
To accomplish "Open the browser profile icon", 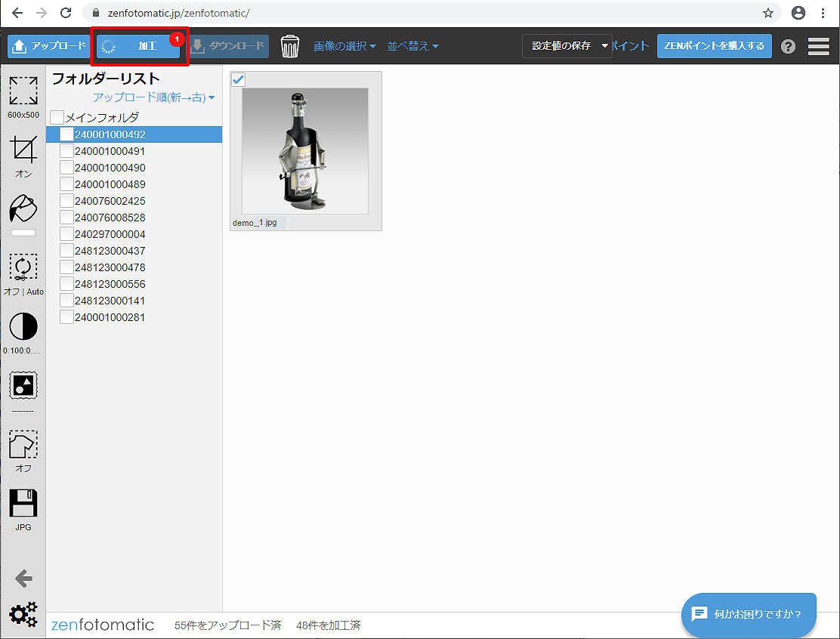I will [x=798, y=13].
